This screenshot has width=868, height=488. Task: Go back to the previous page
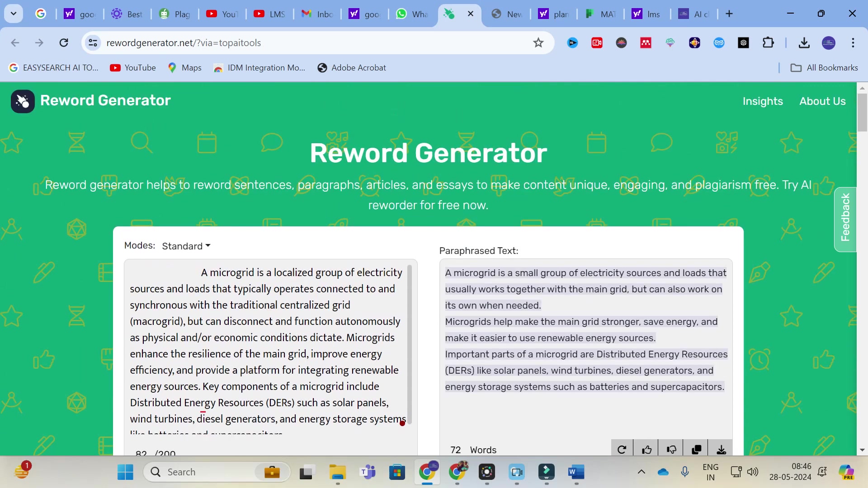15,43
